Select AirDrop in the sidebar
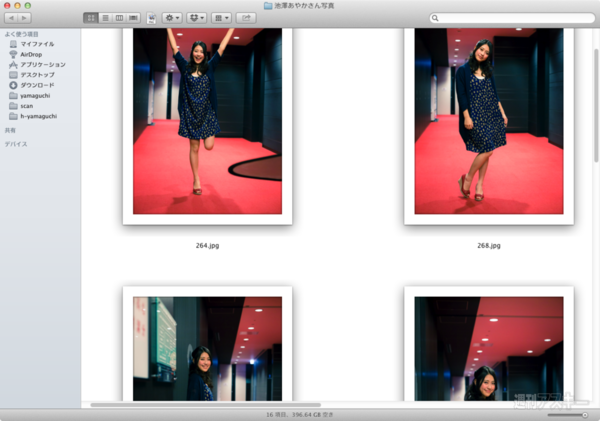The height and width of the screenshot is (421, 600). (31, 54)
